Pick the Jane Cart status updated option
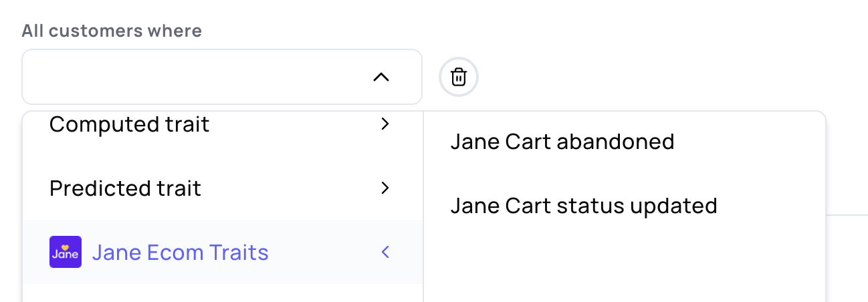This screenshot has width=868, height=302. [x=583, y=206]
